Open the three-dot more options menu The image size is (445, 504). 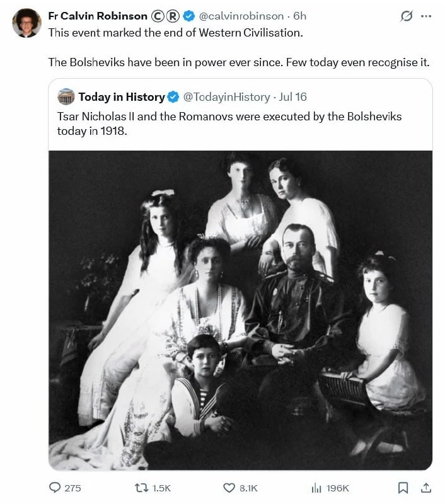pyautogui.click(x=426, y=16)
